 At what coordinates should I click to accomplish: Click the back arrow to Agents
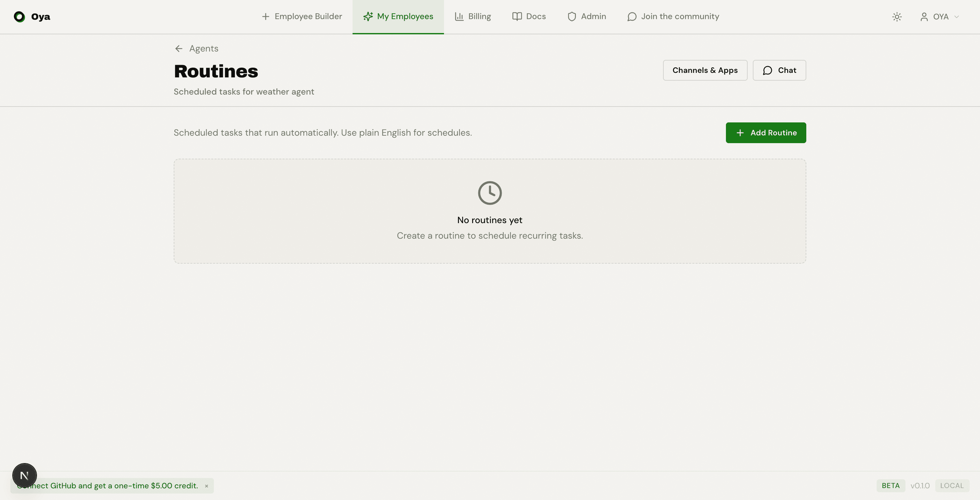click(179, 48)
